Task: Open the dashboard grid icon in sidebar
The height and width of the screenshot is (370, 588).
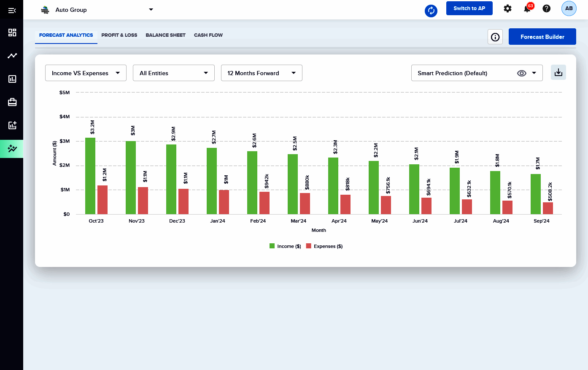Action: tap(12, 33)
